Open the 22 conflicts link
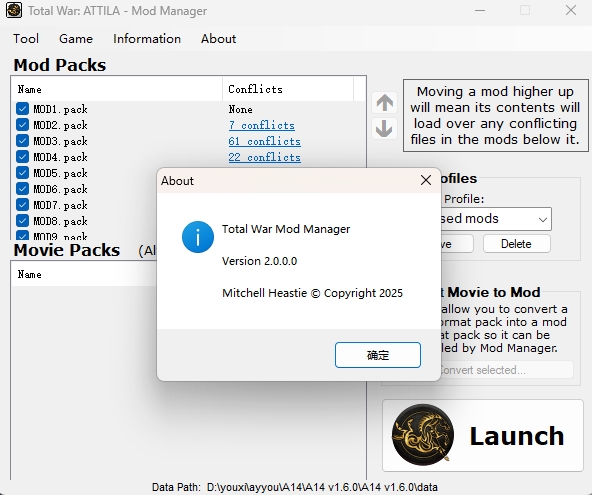This screenshot has width=592, height=495. (265, 157)
